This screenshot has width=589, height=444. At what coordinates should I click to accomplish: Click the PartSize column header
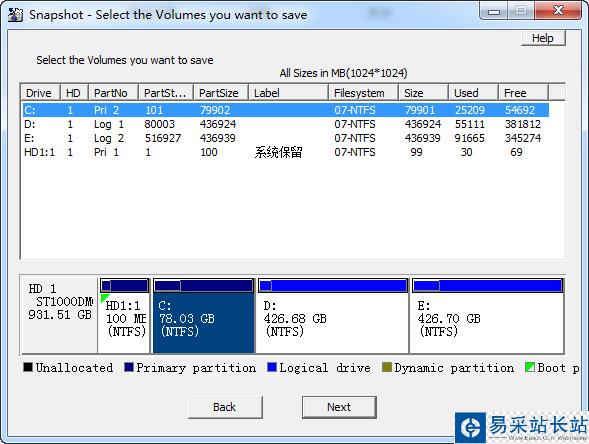point(221,93)
